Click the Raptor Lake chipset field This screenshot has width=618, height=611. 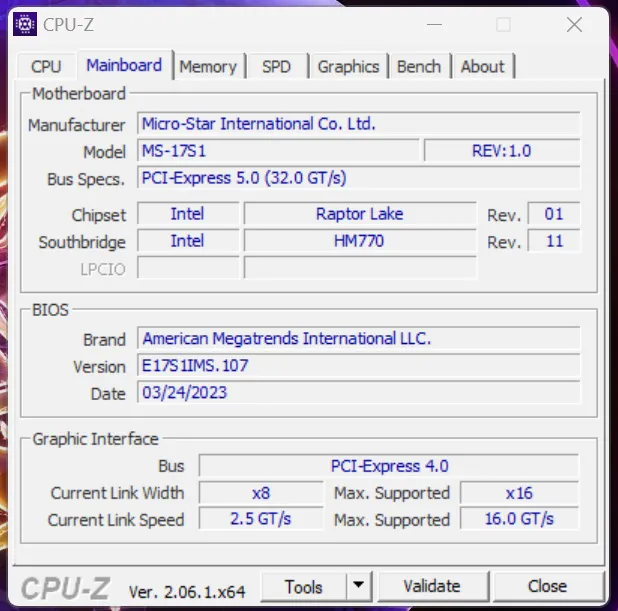[x=360, y=214]
